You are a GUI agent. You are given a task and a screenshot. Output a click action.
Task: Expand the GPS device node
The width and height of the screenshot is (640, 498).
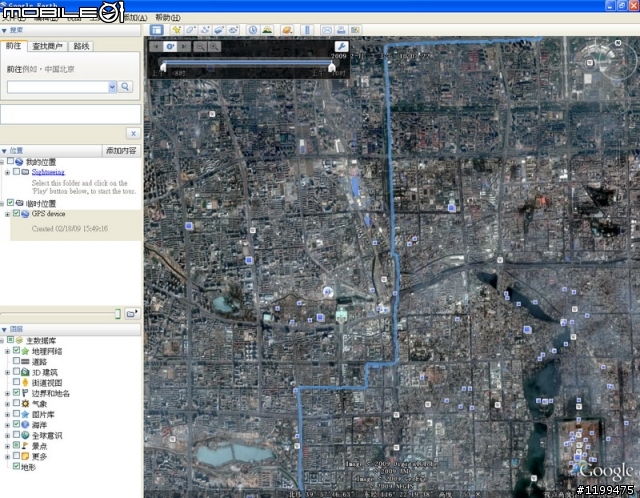(7, 214)
